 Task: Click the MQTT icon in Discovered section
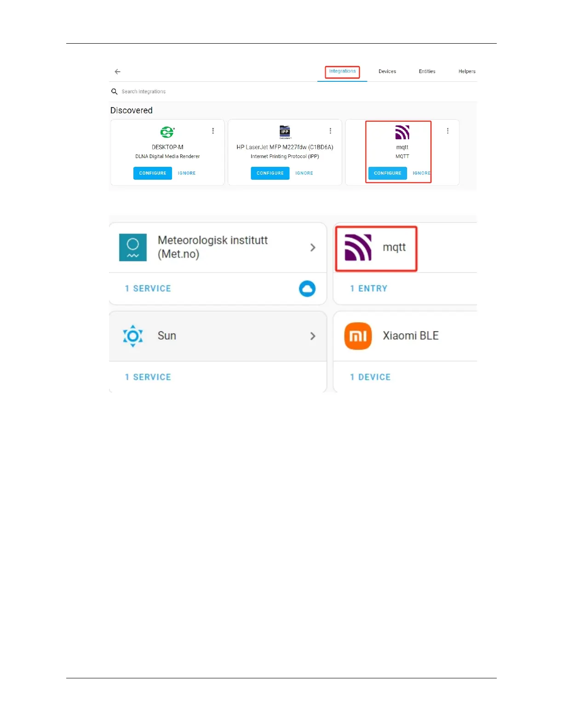click(402, 132)
